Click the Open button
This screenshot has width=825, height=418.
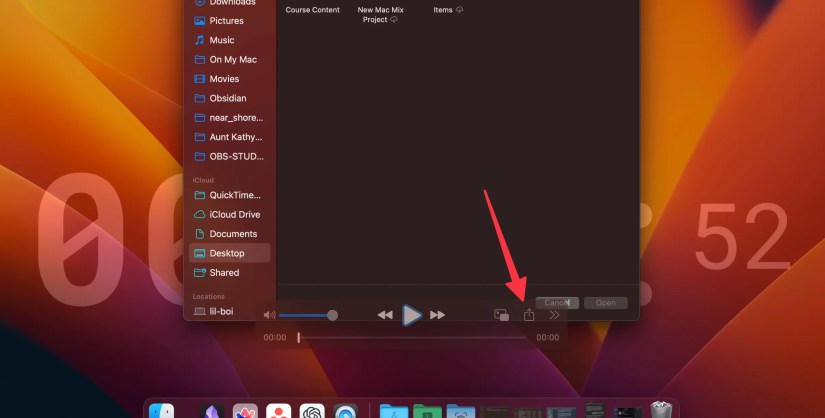point(606,303)
